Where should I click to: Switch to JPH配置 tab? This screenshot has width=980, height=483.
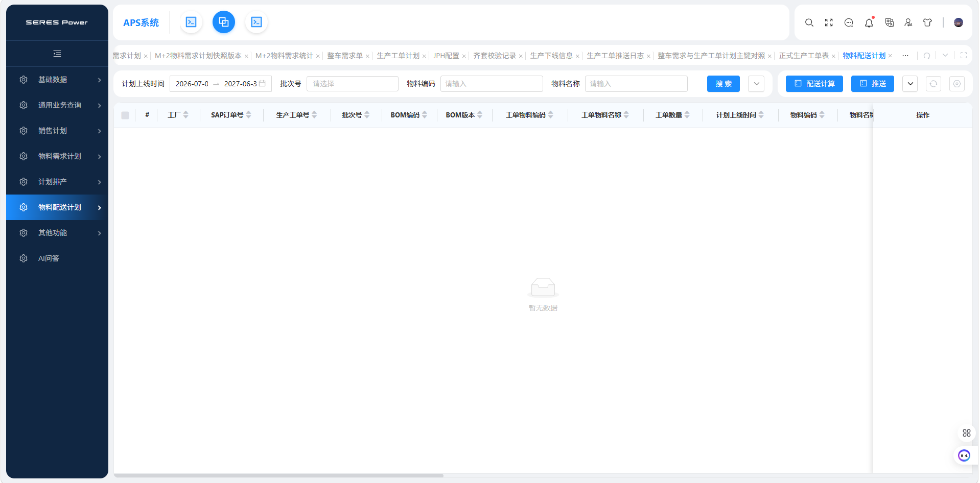pos(446,56)
